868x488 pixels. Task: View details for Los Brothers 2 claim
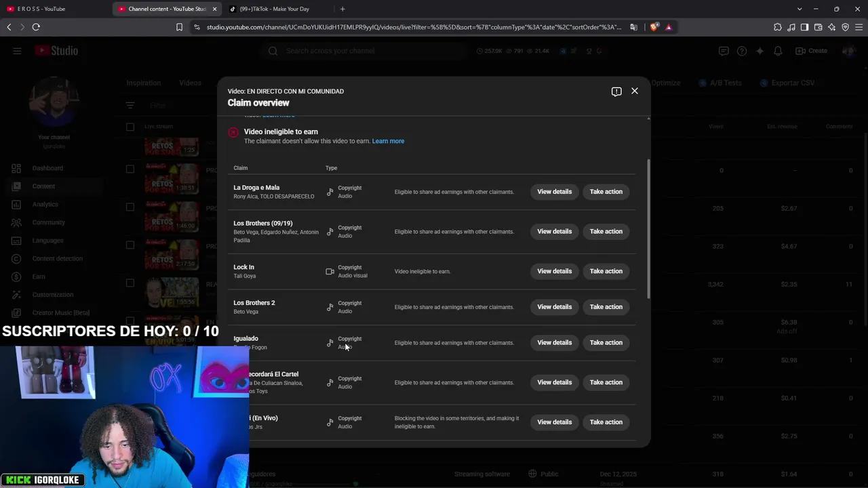click(x=555, y=307)
